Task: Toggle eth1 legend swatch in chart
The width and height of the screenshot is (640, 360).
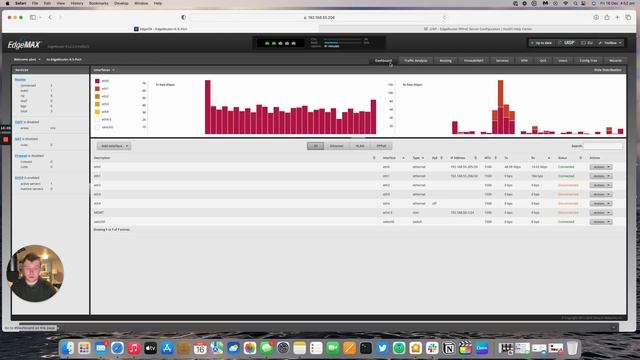Action: (x=97, y=89)
